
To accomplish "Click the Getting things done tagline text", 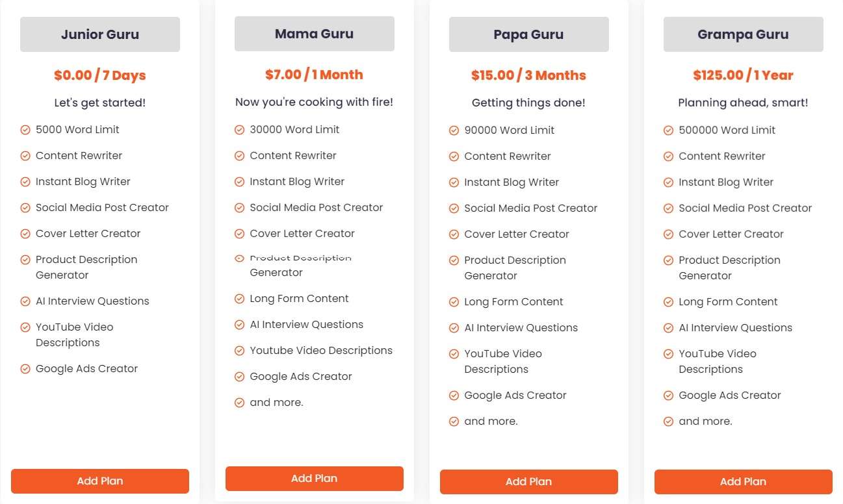I will (x=528, y=102).
